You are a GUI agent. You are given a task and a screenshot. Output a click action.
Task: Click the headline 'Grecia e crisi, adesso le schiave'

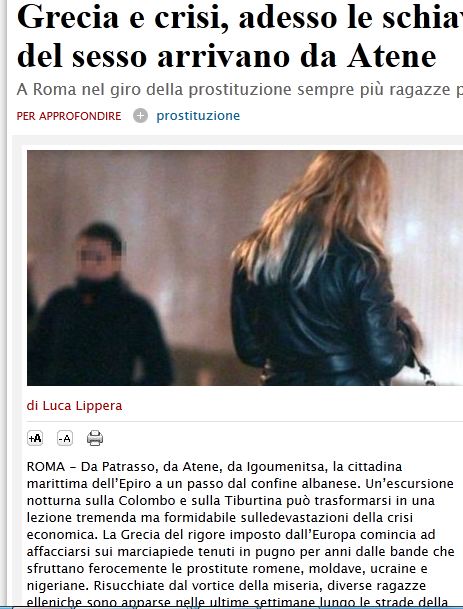[240, 17]
